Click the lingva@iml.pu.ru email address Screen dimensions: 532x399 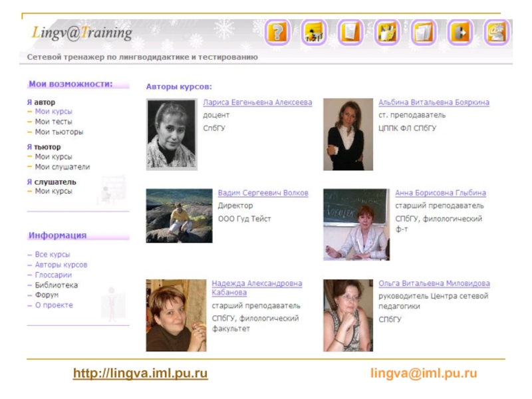click(424, 373)
